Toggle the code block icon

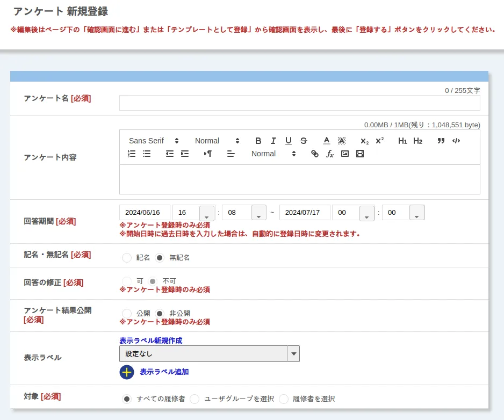pyautogui.click(x=456, y=141)
